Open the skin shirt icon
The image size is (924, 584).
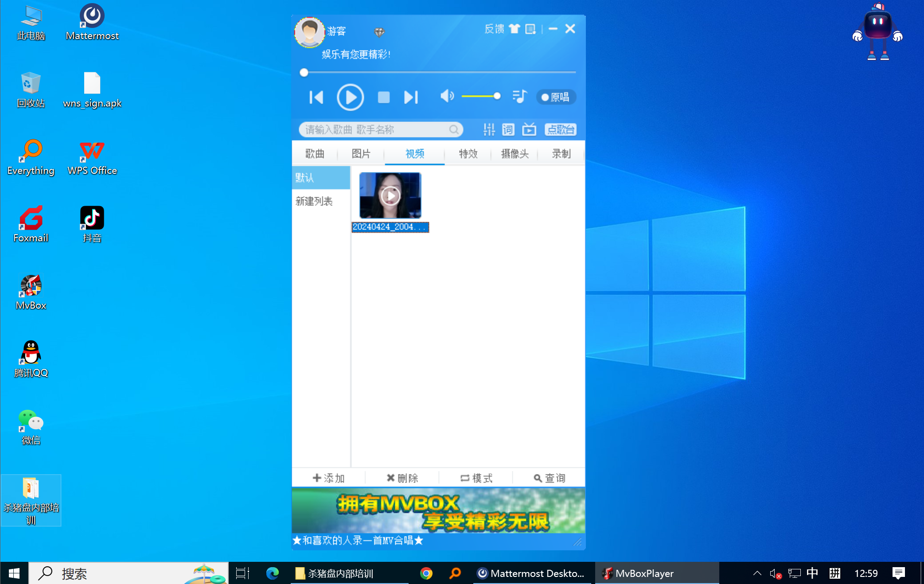pyautogui.click(x=514, y=29)
